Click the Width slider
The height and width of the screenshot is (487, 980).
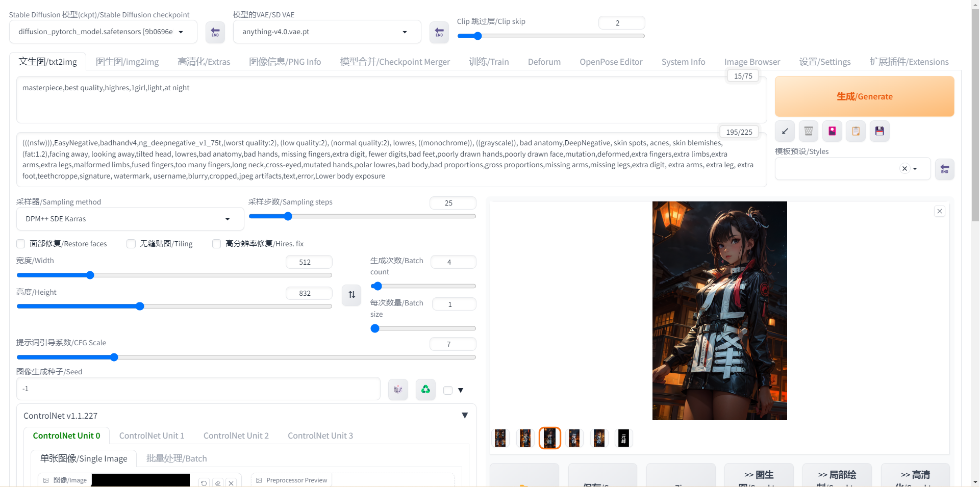[174, 275]
